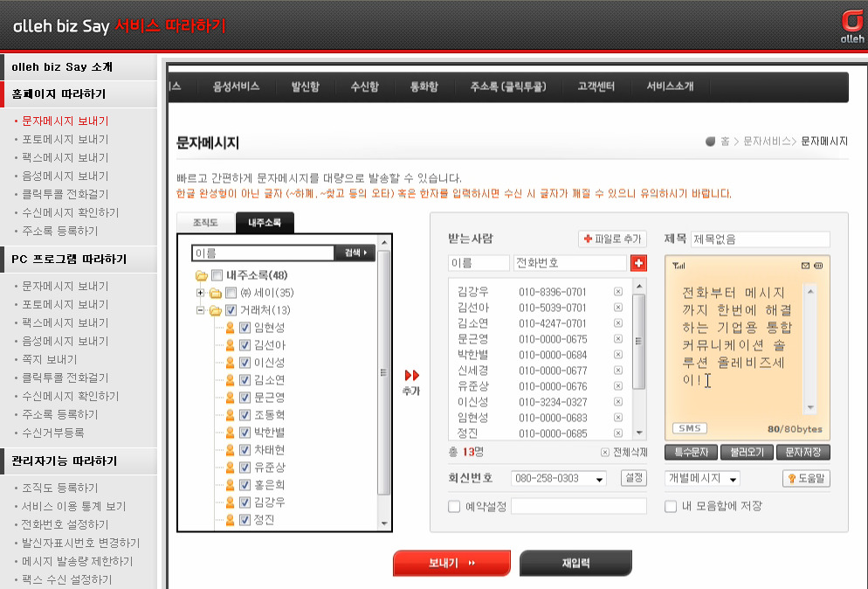Click the envelope icon on phone preview
868x589 pixels.
(x=805, y=266)
